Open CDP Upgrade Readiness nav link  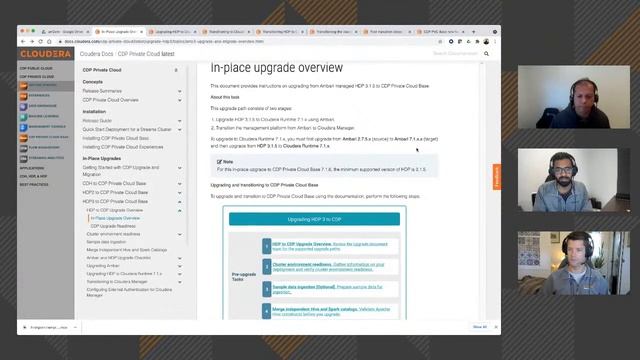click(x=113, y=226)
